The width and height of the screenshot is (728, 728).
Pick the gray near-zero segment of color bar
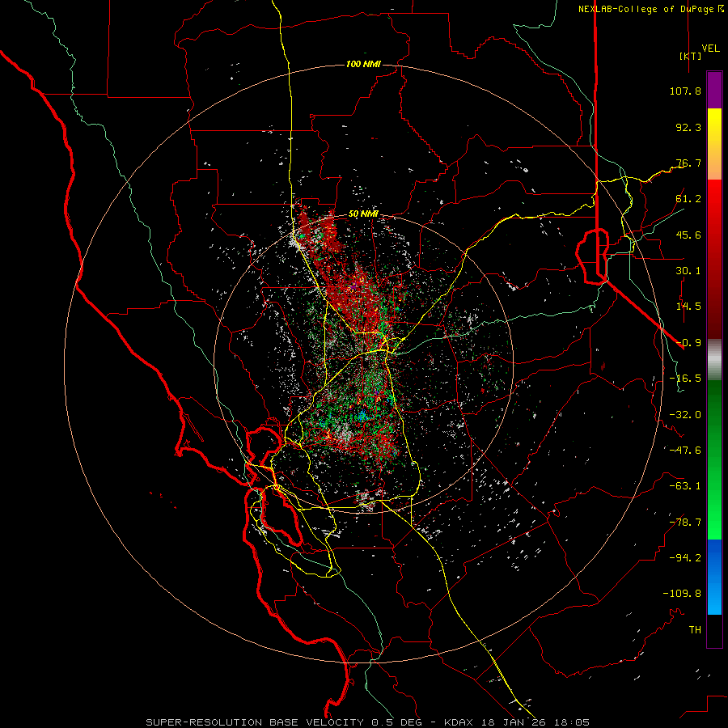(x=714, y=360)
